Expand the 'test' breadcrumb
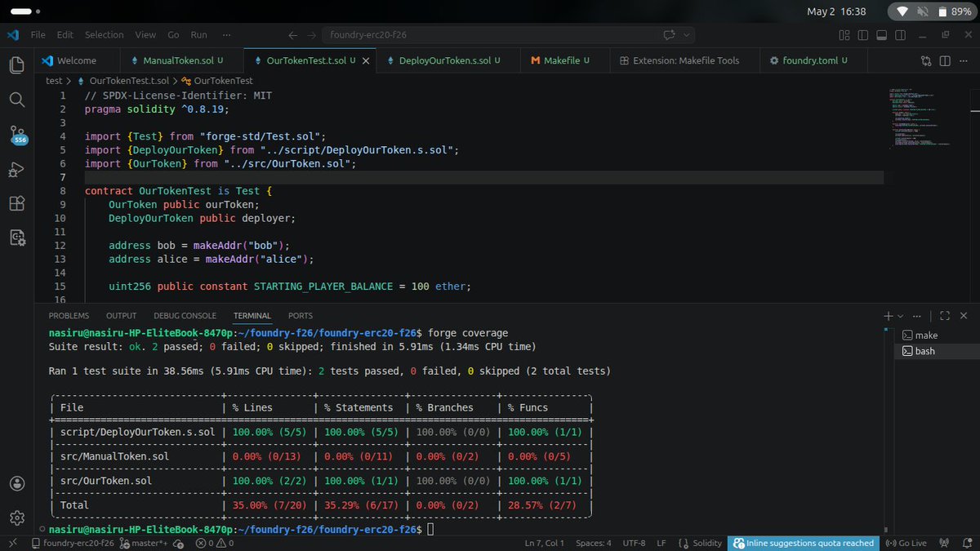Image resolution: width=980 pixels, height=551 pixels. (54, 81)
